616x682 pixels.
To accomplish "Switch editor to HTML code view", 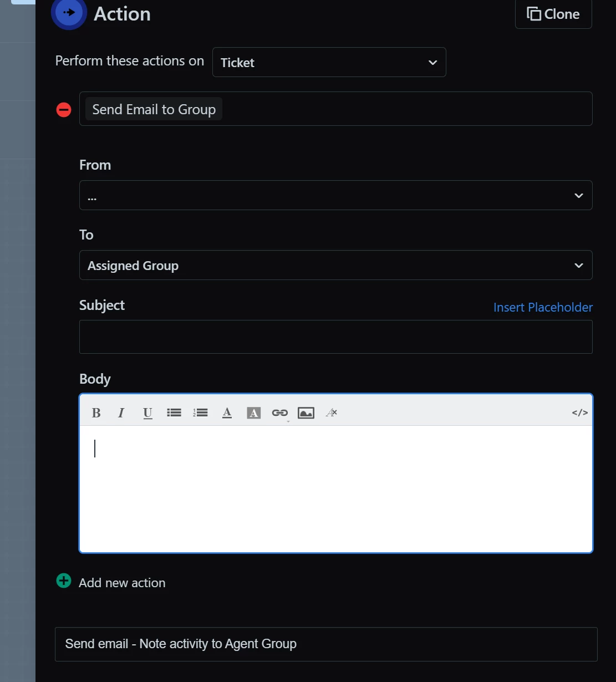I will coord(580,413).
